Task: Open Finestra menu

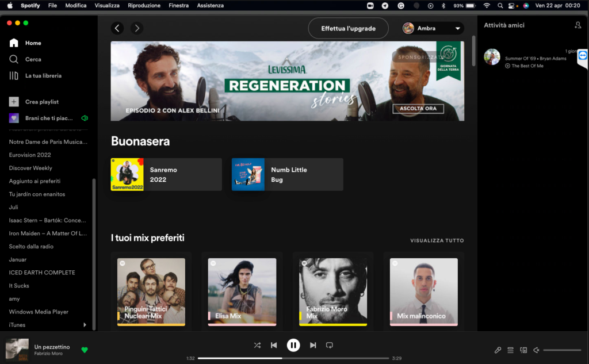Action: point(178,5)
